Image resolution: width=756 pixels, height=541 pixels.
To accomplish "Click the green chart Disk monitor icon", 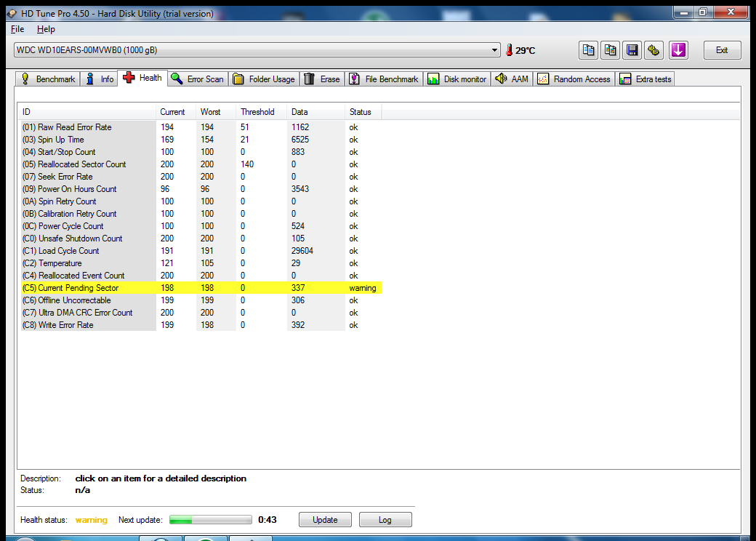I will 433,79.
